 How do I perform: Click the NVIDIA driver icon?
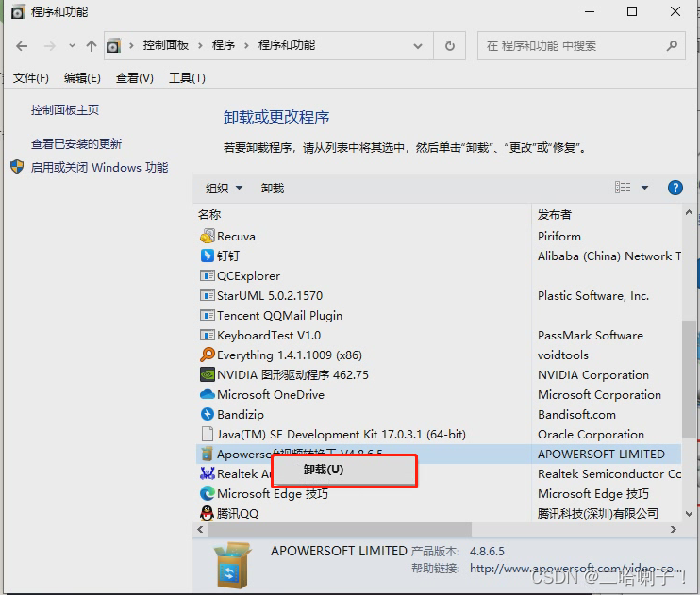click(208, 375)
